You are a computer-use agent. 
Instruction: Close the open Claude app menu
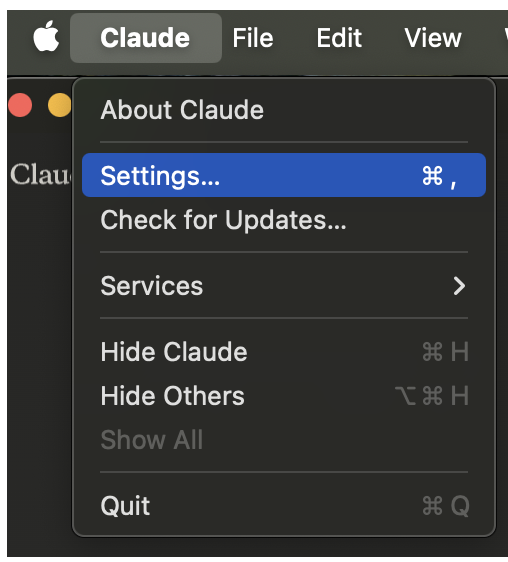146,38
